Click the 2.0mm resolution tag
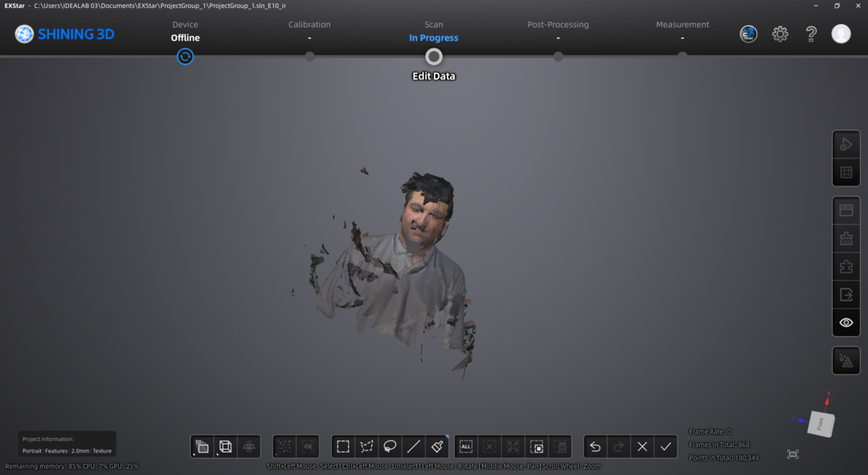The image size is (868, 475). tap(80, 451)
